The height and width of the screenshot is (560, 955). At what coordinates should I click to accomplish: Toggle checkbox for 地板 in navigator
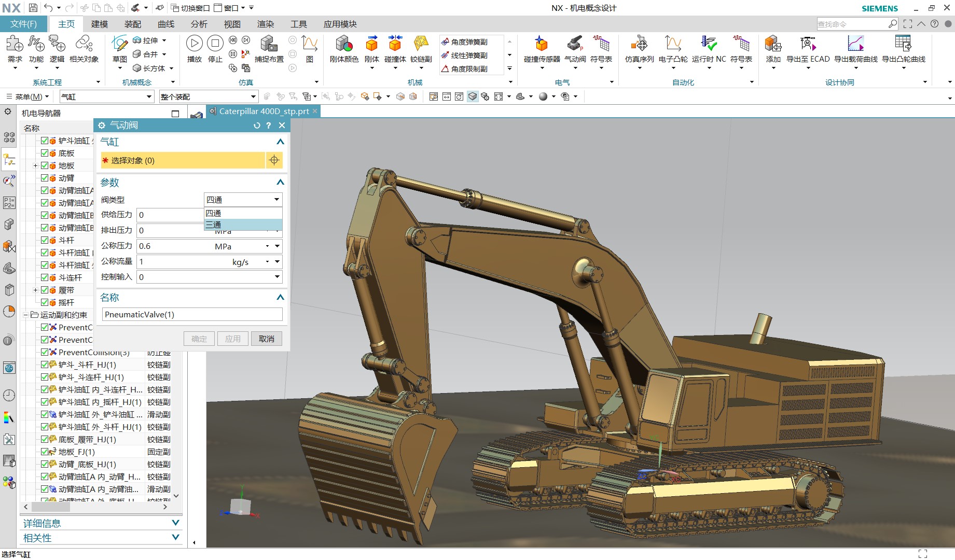point(45,165)
